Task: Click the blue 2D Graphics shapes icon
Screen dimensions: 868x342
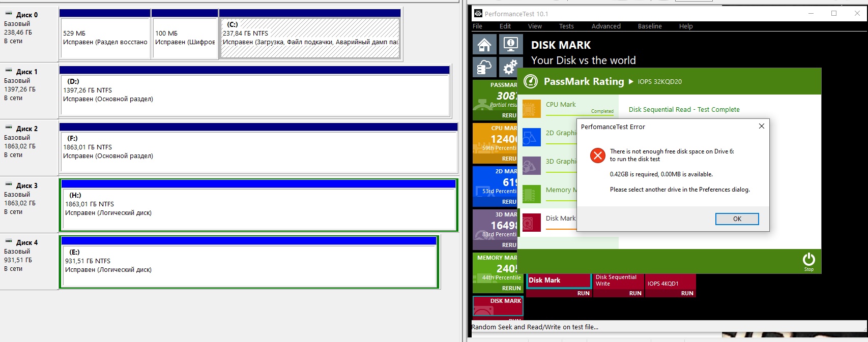Action: [x=531, y=137]
